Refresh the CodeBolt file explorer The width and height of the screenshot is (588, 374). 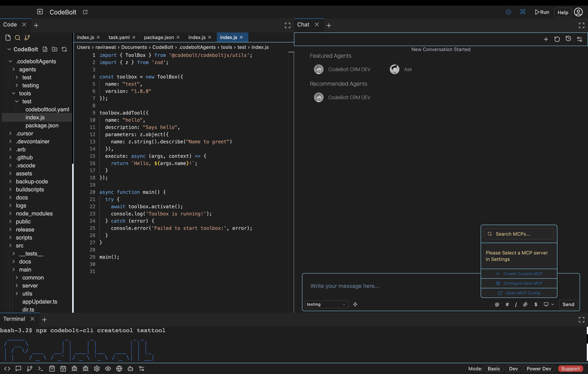pyautogui.click(x=64, y=49)
